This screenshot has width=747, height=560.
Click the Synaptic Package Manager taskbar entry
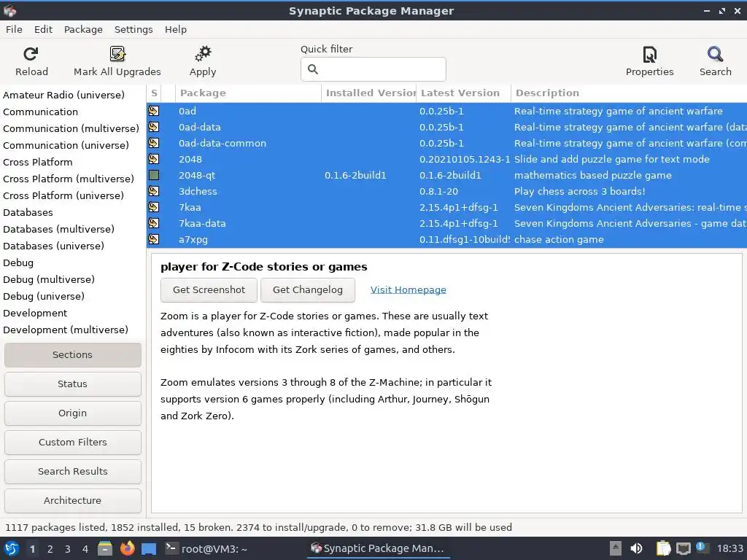click(377, 548)
